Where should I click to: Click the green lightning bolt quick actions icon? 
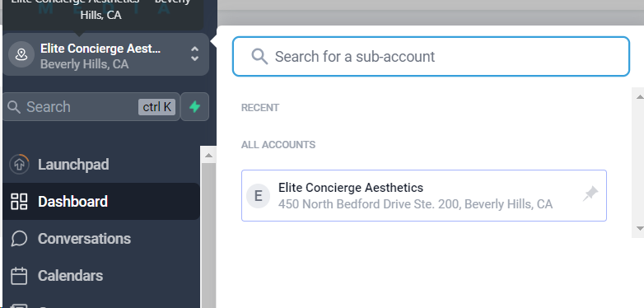pos(194,107)
